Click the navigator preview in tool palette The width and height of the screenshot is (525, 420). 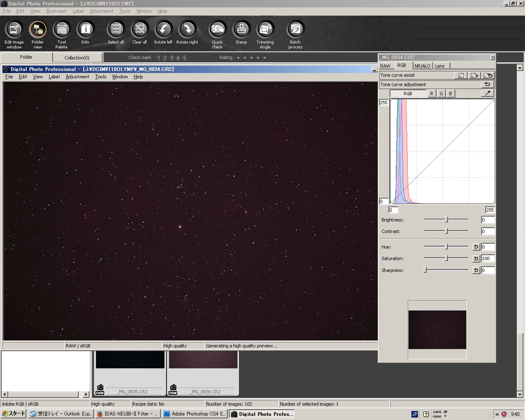click(437, 330)
